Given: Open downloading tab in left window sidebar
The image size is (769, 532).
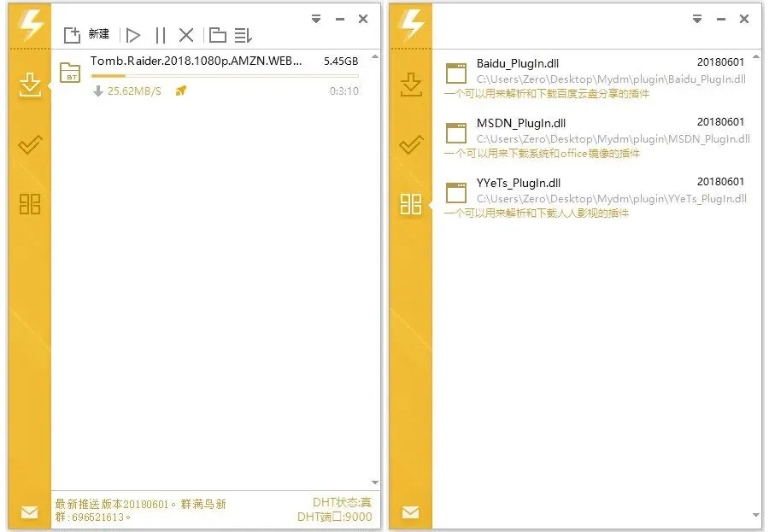Looking at the screenshot, I should tap(30, 85).
